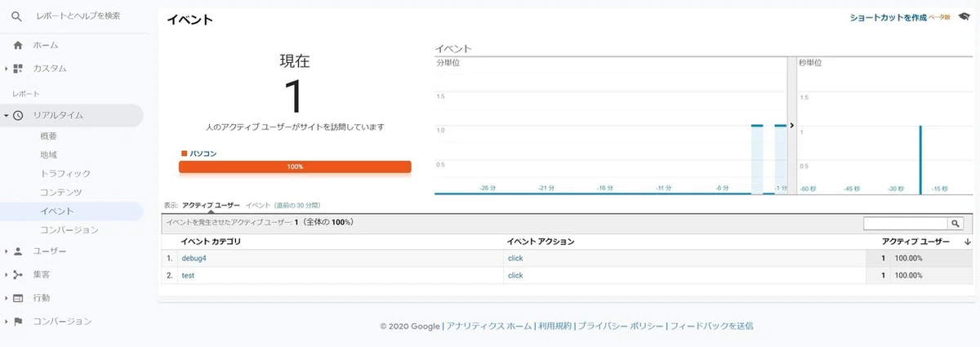
Task: Click the table search magnifier button
Action: click(955, 223)
